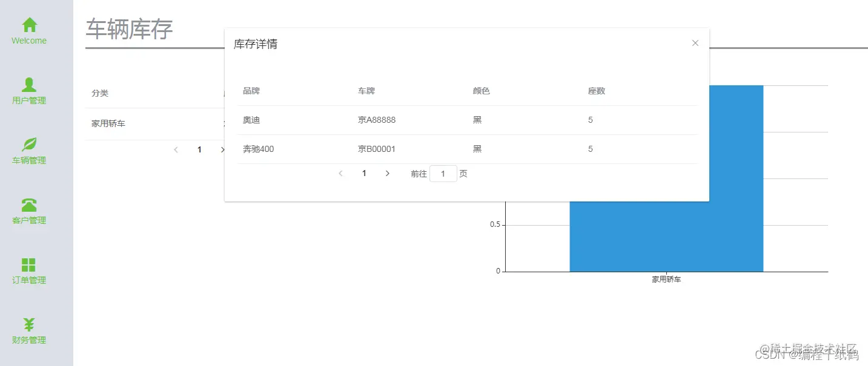Select page 1 in background table pagination
Viewport: 868px width, 366px height.
pyautogui.click(x=199, y=149)
